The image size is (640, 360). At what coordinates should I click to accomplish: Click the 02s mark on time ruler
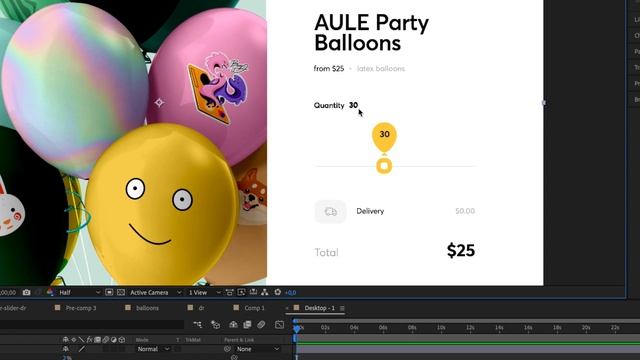325,328
